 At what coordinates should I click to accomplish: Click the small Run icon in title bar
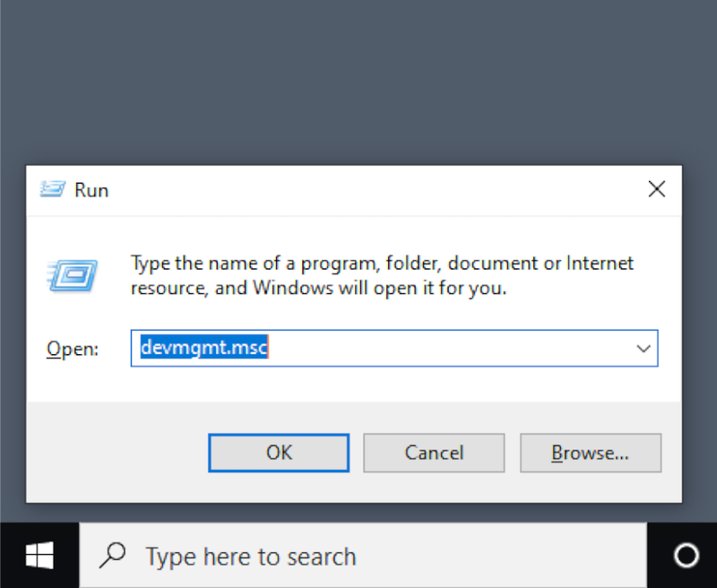53,190
